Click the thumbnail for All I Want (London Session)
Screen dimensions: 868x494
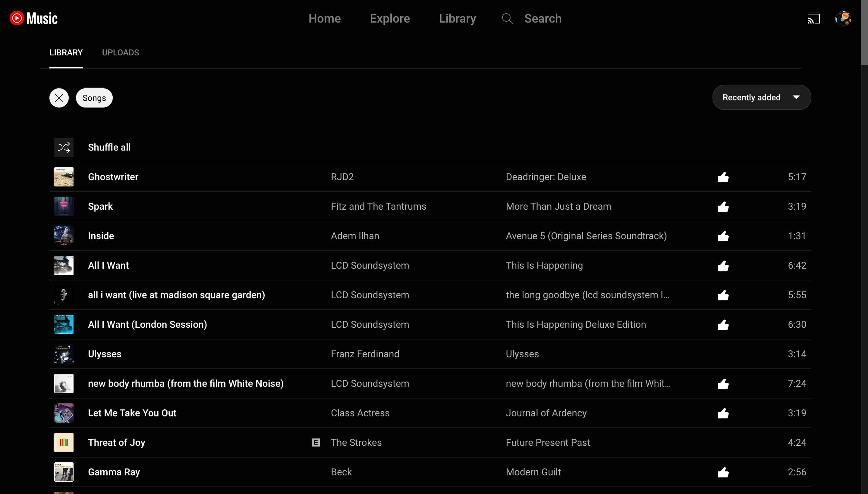64,324
